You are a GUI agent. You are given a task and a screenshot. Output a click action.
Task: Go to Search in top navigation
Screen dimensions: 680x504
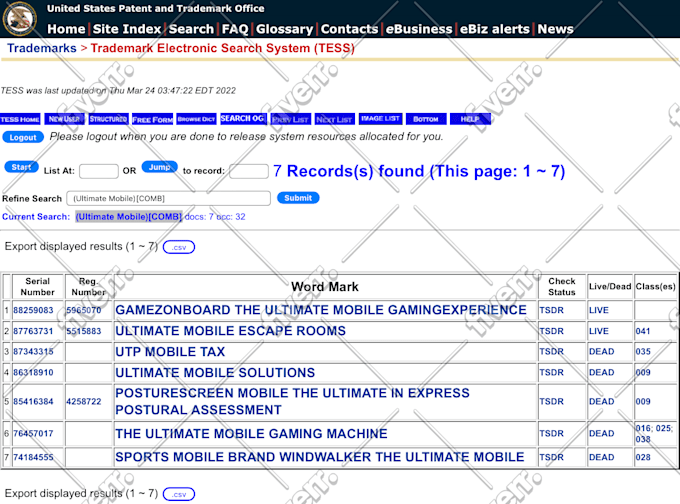191,29
